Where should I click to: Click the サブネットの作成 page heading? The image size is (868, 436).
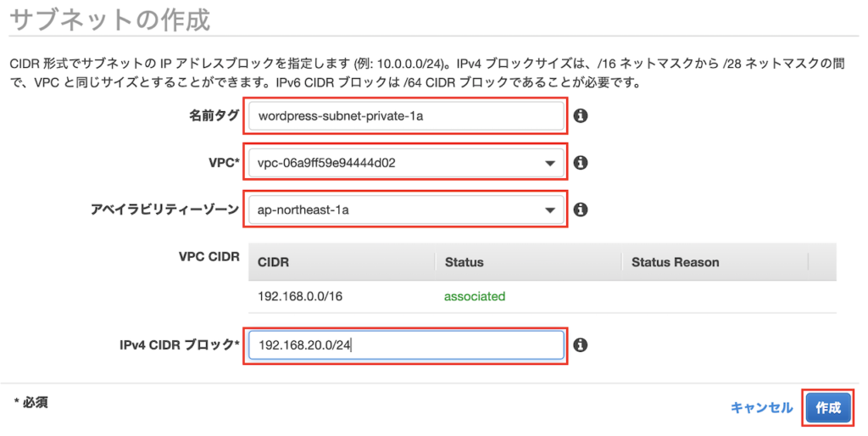tap(108, 19)
